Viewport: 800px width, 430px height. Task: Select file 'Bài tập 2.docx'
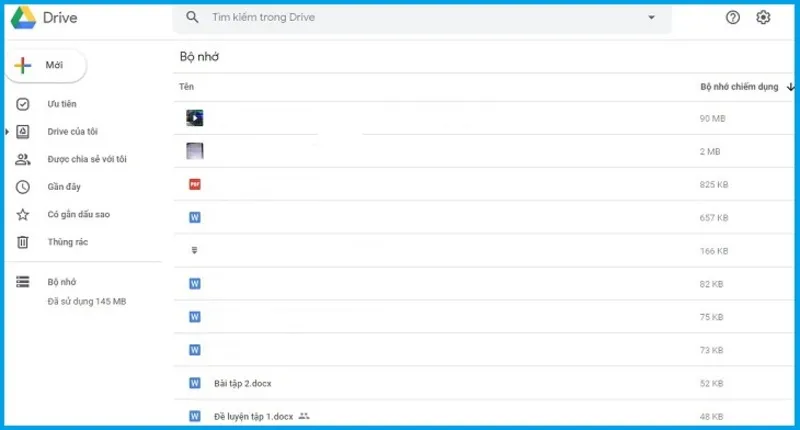pyautogui.click(x=243, y=384)
